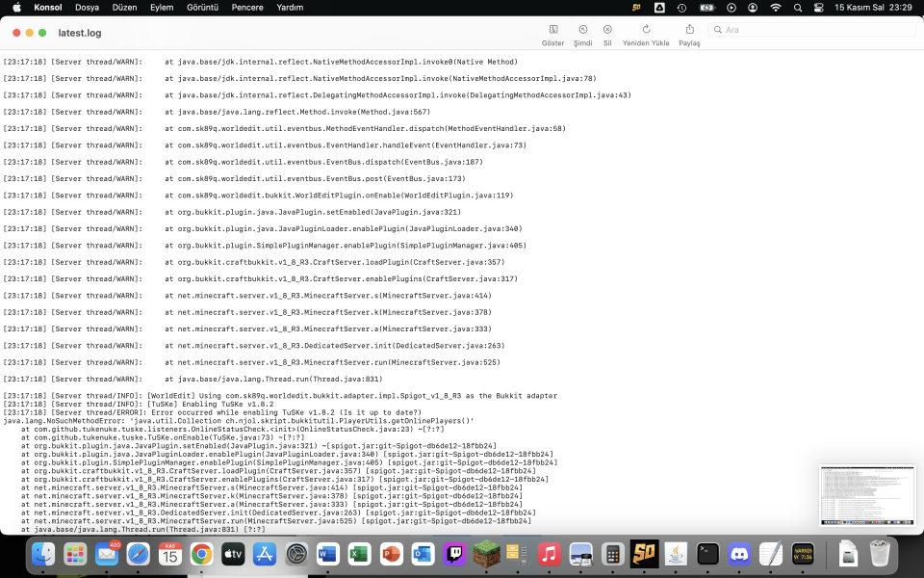This screenshot has height=578, width=924.
Task: Click the battery status menu bar icon
Action: click(706, 8)
